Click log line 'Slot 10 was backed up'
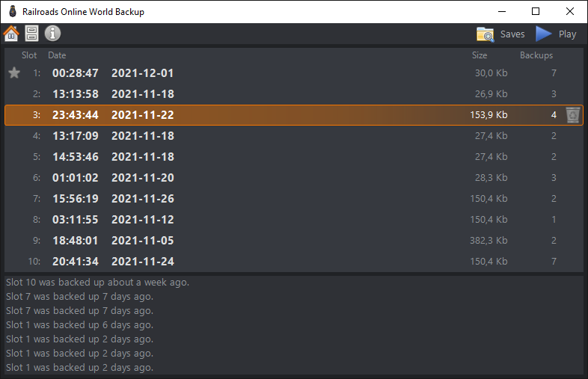 point(97,283)
